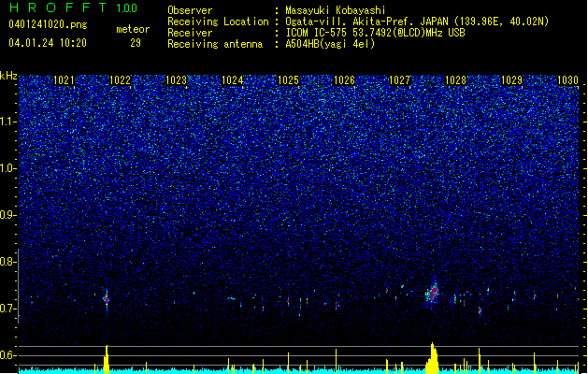Click the 1024 time marker
This screenshot has width=588, height=374.
pyautogui.click(x=232, y=80)
